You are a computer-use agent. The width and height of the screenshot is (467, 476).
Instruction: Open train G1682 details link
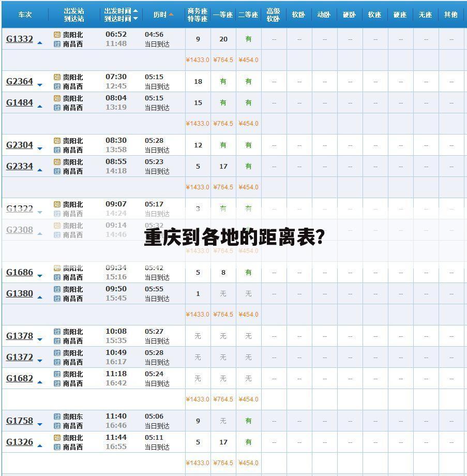pos(20,379)
